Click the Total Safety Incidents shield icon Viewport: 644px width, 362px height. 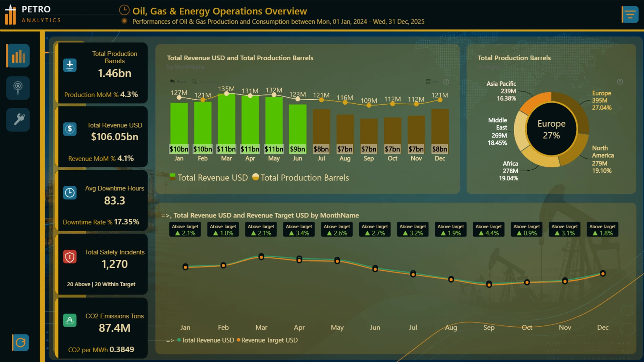point(70,257)
